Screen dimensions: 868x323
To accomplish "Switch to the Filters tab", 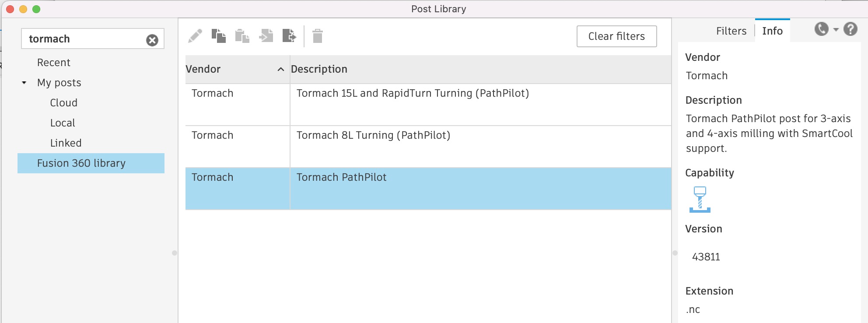I will (x=731, y=31).
